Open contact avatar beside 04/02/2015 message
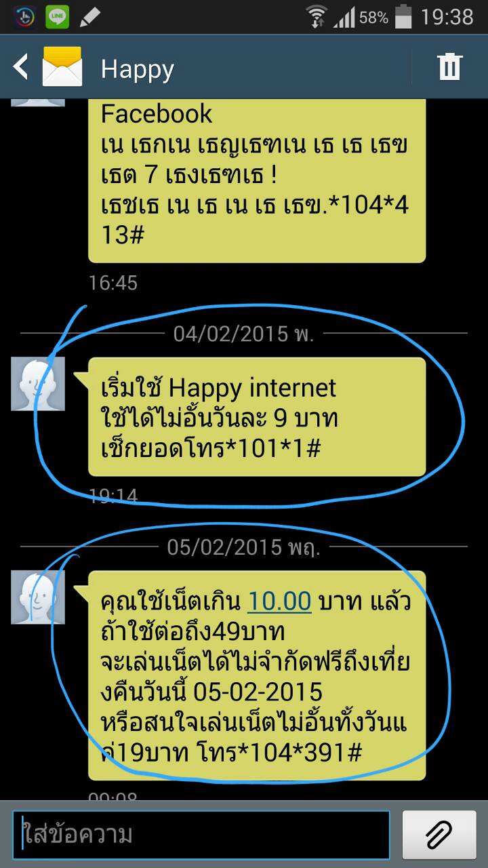This screenshot has width=488, height=868. [38, 384]
